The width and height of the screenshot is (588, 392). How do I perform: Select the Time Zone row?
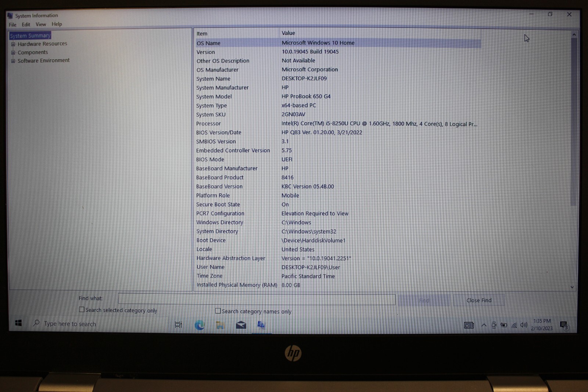coord(338,276)
